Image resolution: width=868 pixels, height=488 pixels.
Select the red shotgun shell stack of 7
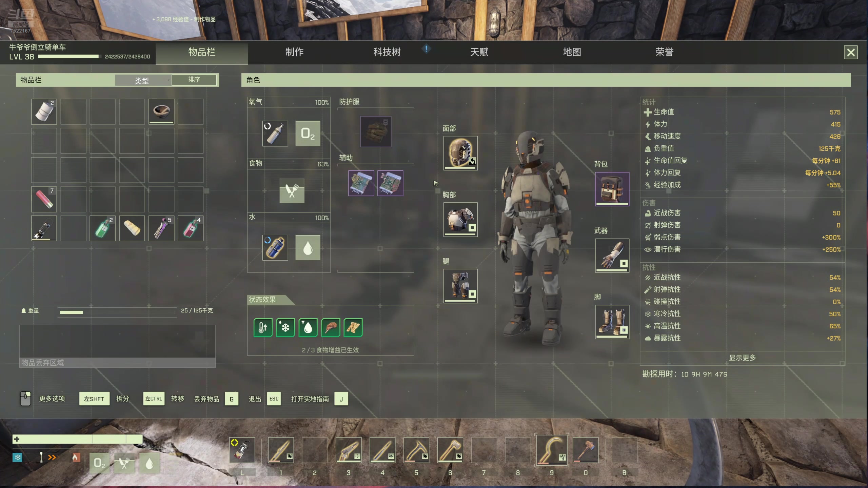44,199
